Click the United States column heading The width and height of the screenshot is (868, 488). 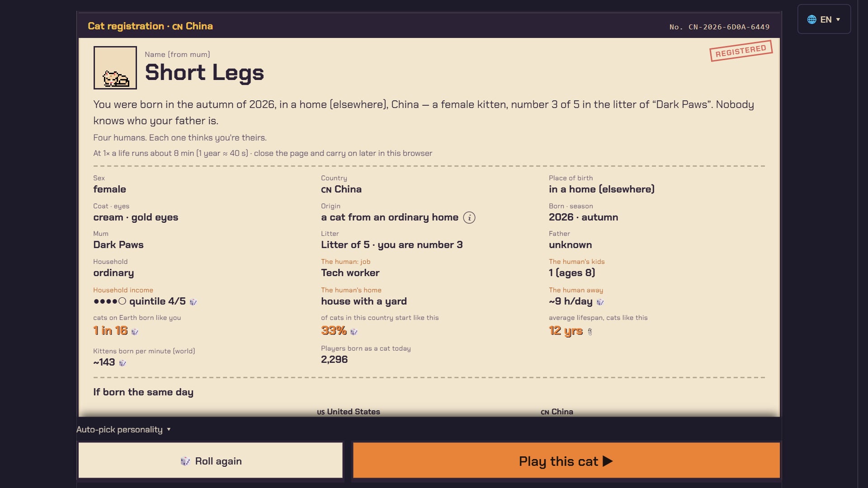point(349,412)
